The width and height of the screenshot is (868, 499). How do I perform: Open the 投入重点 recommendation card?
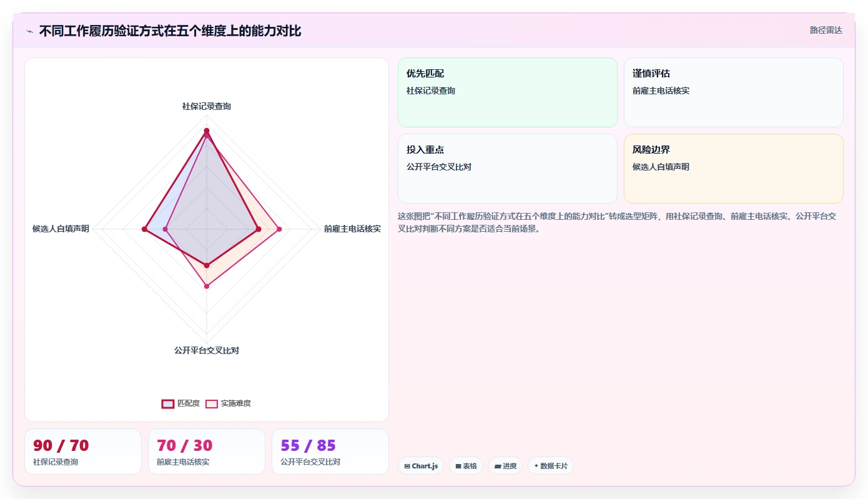pos(507,169)
